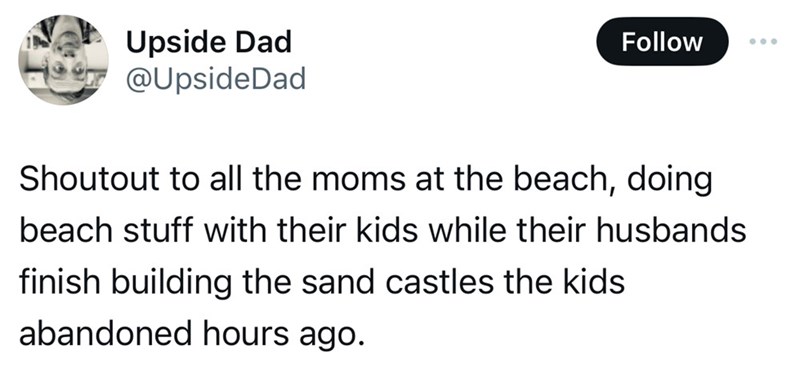Click the words finish building in the tweet
Viewport: 800px width, 373px height.
click(124, 284)
